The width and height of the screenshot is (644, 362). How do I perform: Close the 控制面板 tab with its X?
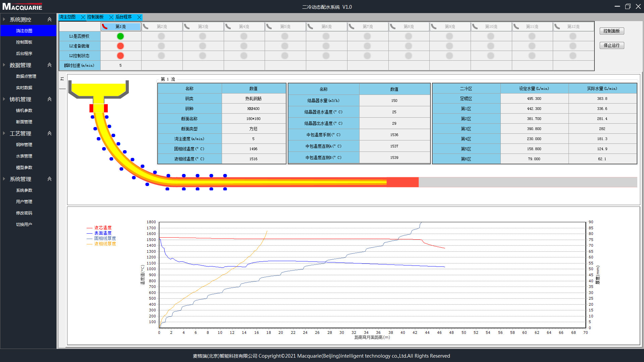111,17
